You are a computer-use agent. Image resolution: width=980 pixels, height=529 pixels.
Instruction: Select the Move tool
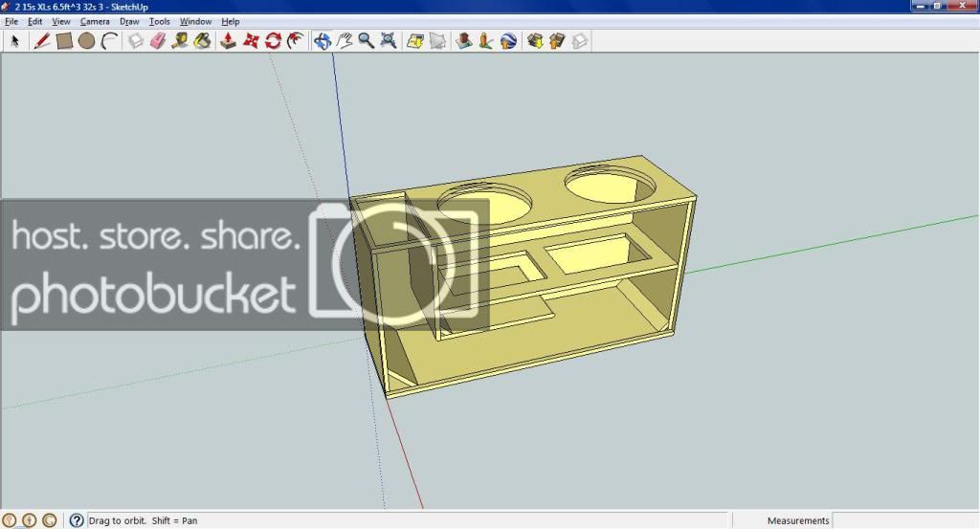pos(251,41)
